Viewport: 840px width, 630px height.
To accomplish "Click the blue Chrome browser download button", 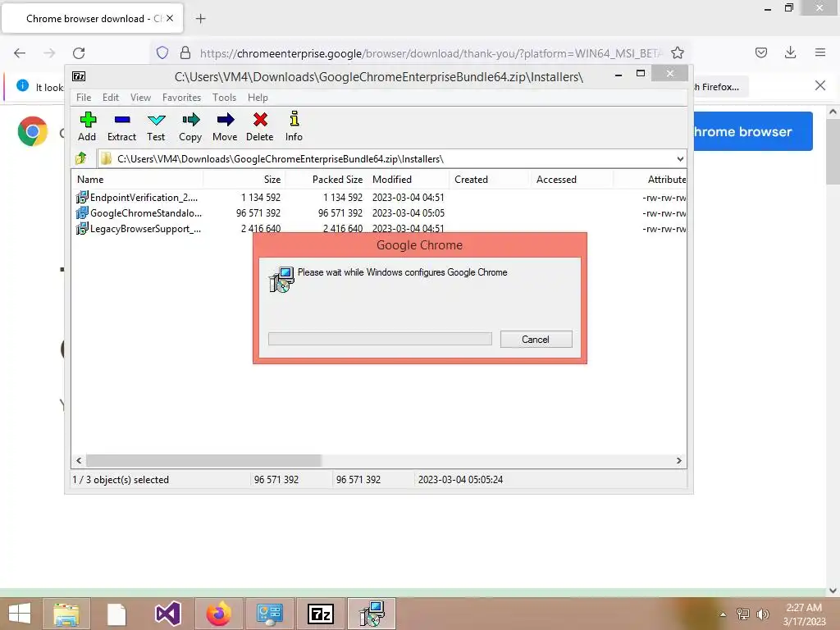I will (753, 131).
